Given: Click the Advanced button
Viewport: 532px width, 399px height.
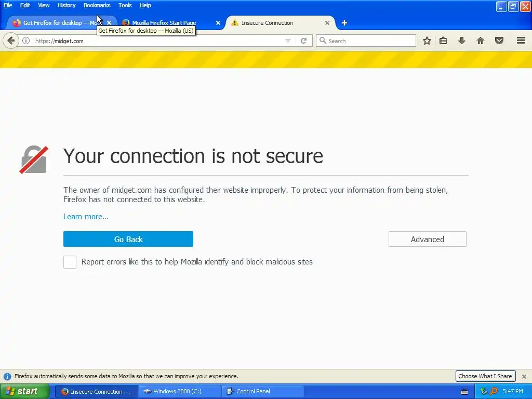Looking at the screenshot, I should (428, 239).
